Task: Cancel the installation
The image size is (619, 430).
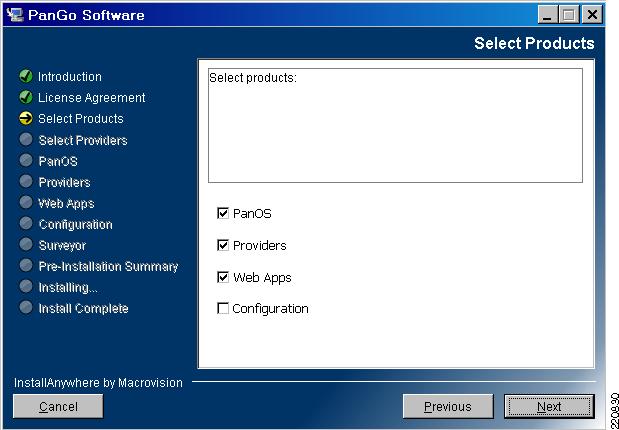Action: [58, 406]
